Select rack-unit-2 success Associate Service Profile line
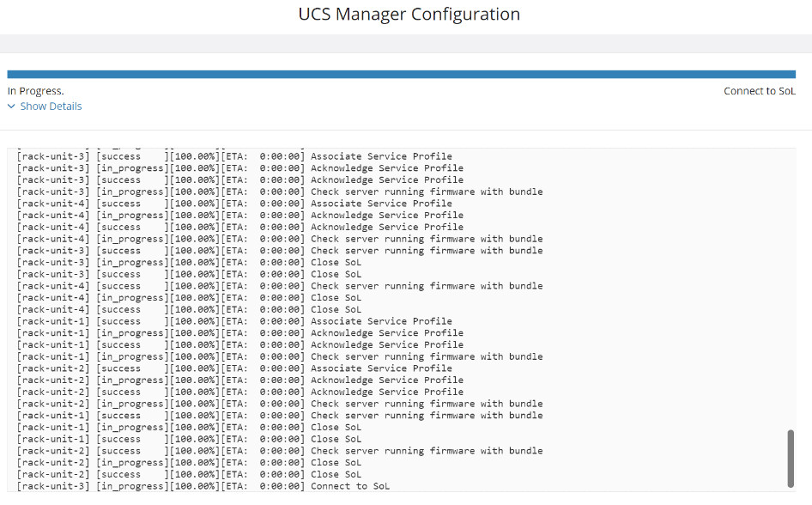 pyautogui.click(x=234, y=368)
